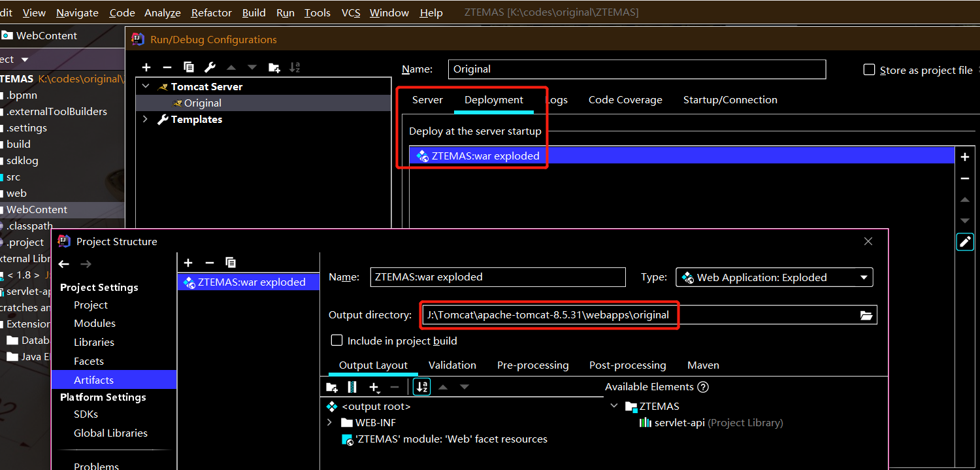Open Pre-processing tab
This screenshot has width=980, height=470.
pos(533,365)
